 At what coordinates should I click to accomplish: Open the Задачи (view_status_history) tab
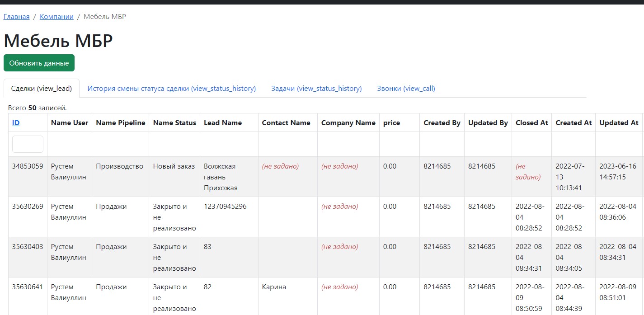(x=316, y=89)
